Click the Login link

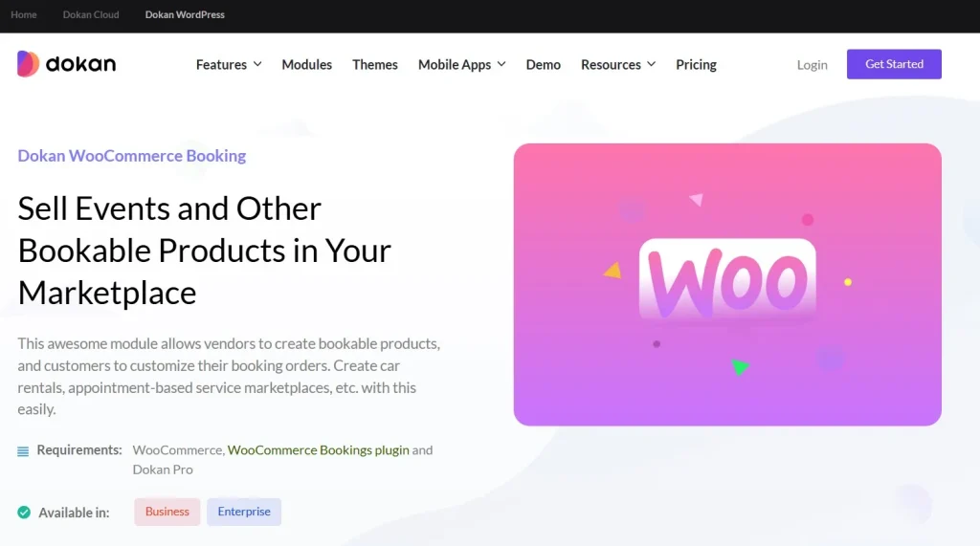pyautogui.click(x=813, y=65)
